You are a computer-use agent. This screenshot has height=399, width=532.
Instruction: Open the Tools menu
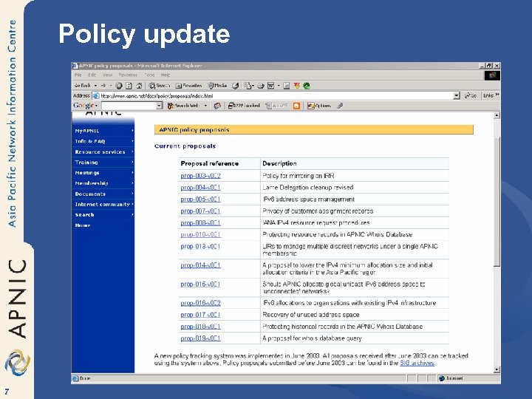tap(149, 75)
